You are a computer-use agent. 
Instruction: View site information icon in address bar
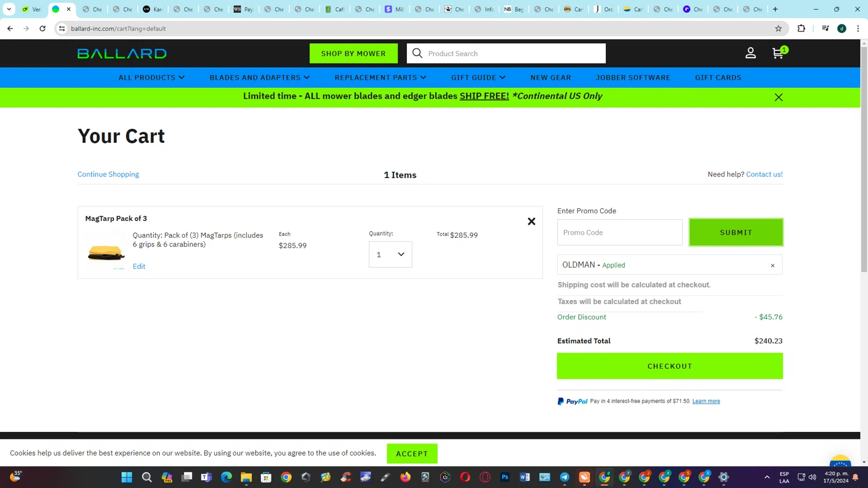[x=62, y=28]
